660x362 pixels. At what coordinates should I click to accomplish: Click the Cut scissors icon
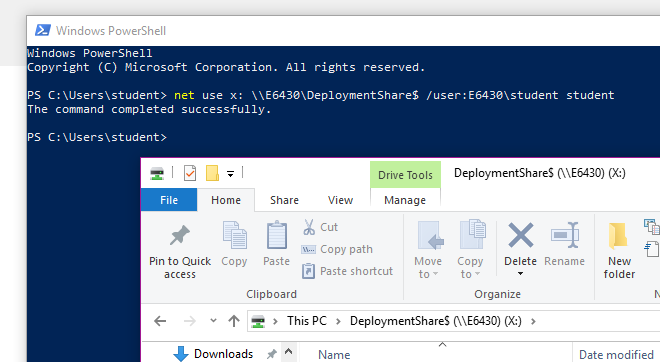tap(309, 227)
